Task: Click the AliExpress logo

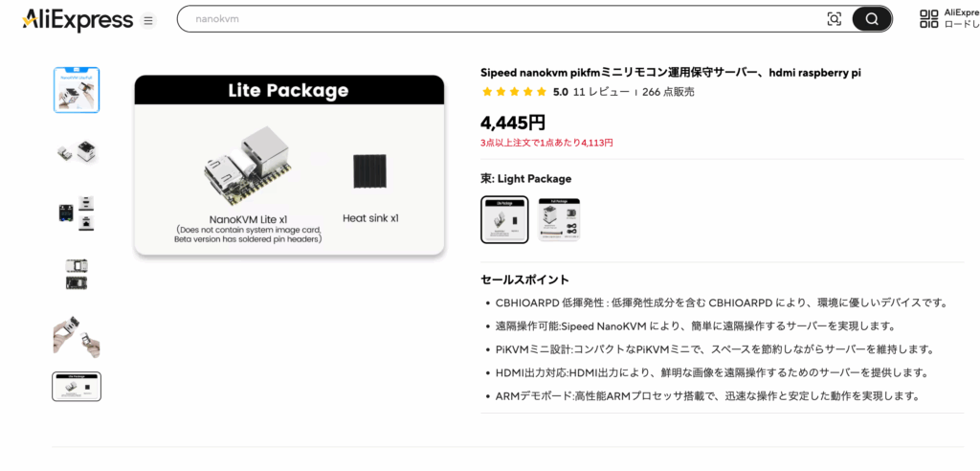Action: click(78, 19)
